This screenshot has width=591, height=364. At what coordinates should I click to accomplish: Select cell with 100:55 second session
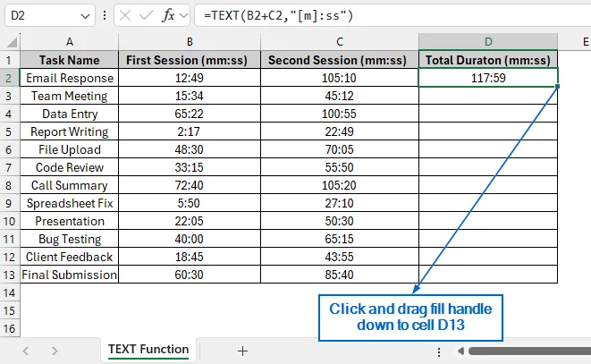(x=340, y=114)
